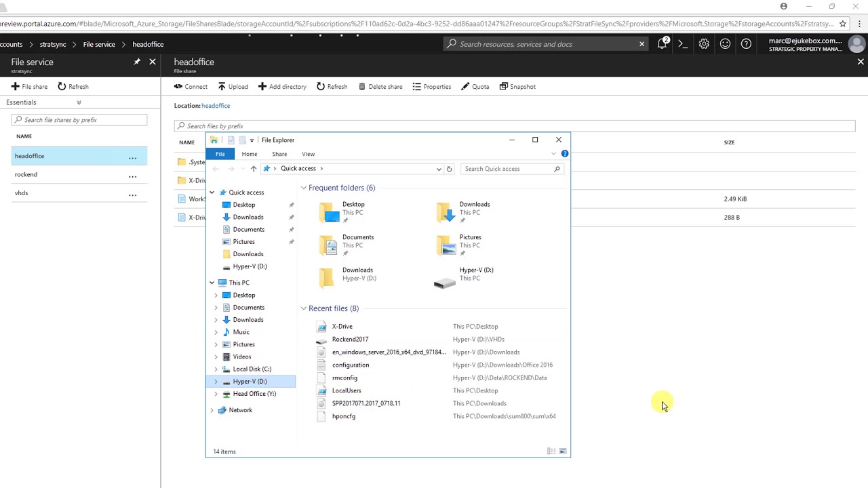The image size is (868, 488).
Task: Launch Azure Cloud Shell
Action: (683, 44)
